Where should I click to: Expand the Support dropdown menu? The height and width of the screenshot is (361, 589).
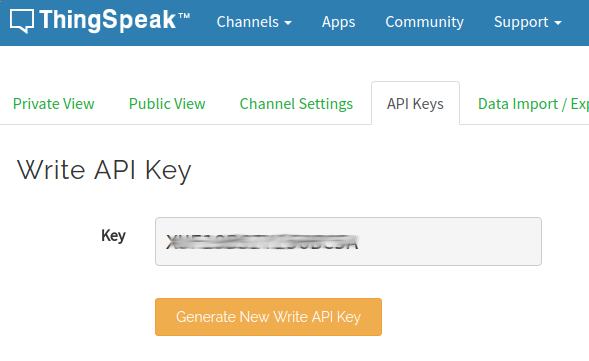click(x=528, y=22)
